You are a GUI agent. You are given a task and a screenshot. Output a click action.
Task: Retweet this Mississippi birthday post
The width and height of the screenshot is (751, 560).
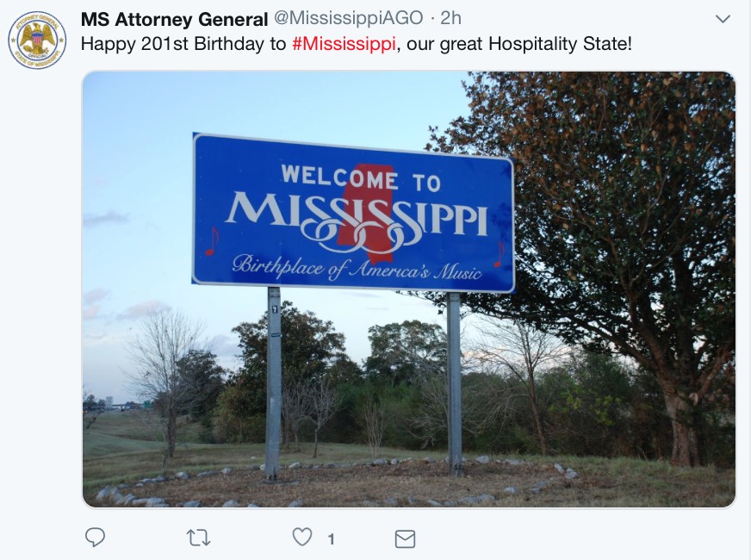(x=198, y=538)
